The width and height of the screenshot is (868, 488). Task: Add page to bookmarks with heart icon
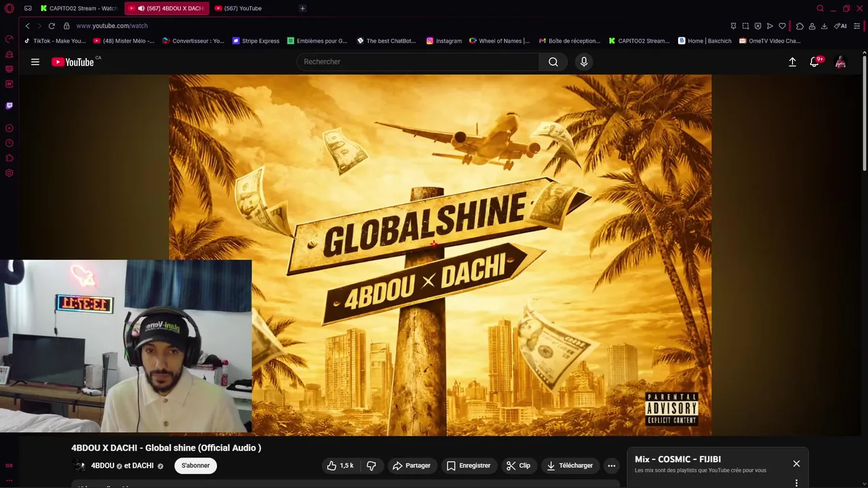782,26
